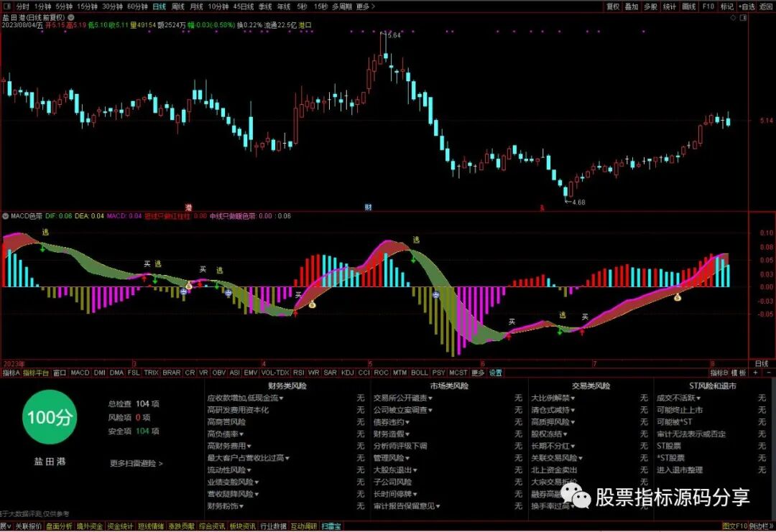Click the 日线 label at chart bottom right
The image size is (776, 532).
(x=762, y=364)
